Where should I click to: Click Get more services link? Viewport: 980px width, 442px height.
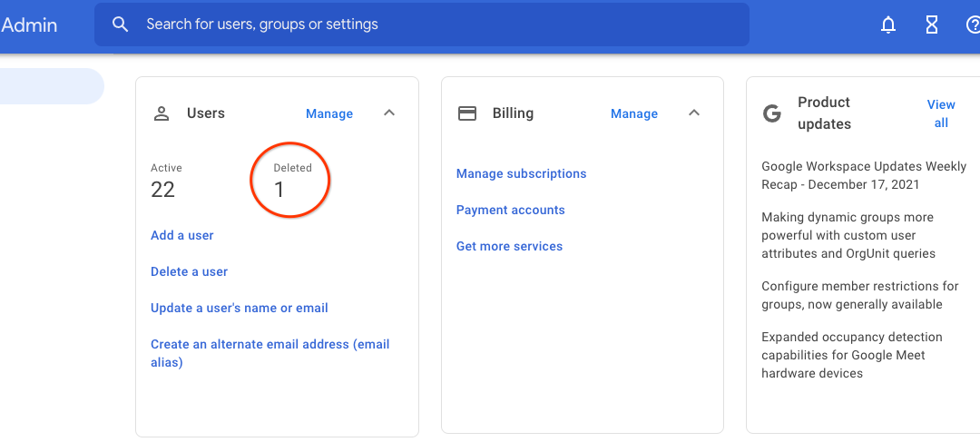pos(509,246)
